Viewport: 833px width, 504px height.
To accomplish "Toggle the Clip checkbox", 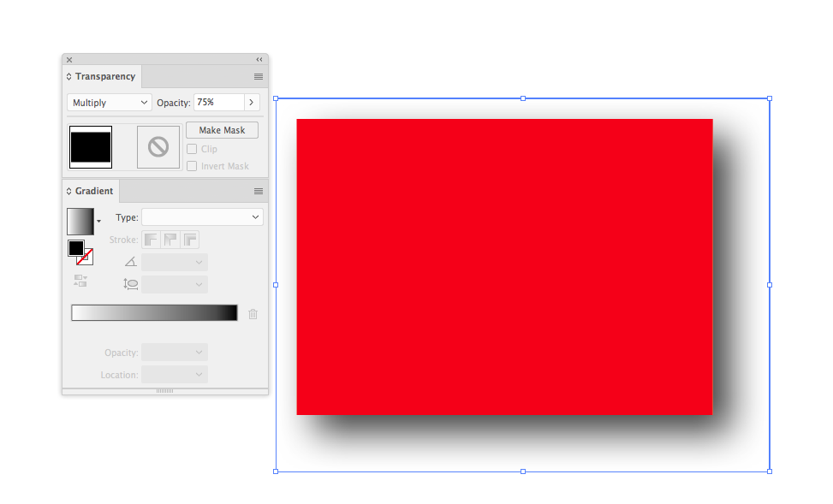I will [192, 149].
